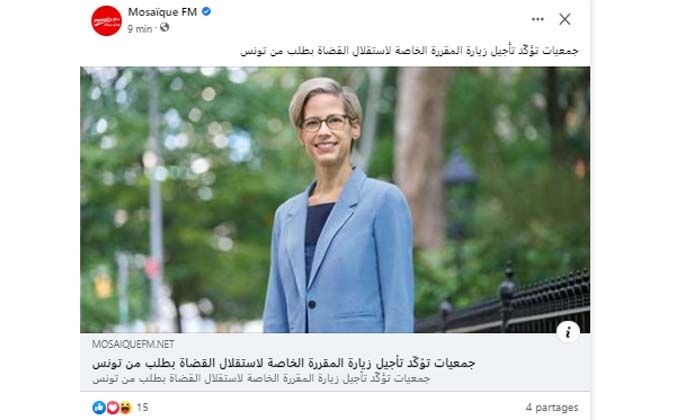Open the Mosaïque FM profile picture
Viewport: 675px width, 420px height.
[x=106, y=20]
